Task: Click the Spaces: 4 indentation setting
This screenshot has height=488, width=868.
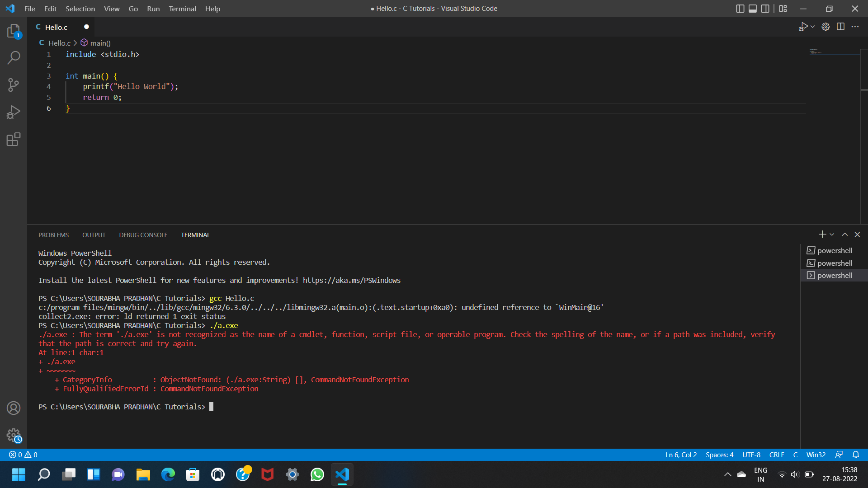Action: pos(719,455)
